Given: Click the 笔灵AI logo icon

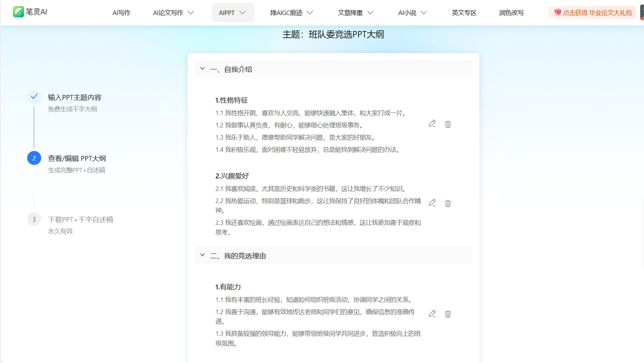Looking at the screenshot, I should [x=19, y=12].
